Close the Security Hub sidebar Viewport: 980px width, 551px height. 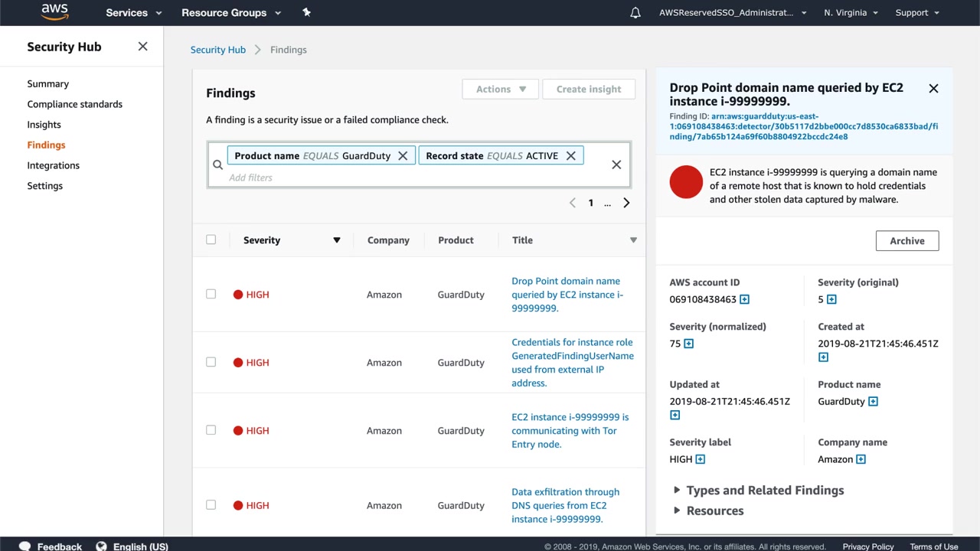(x=142, y=47)
